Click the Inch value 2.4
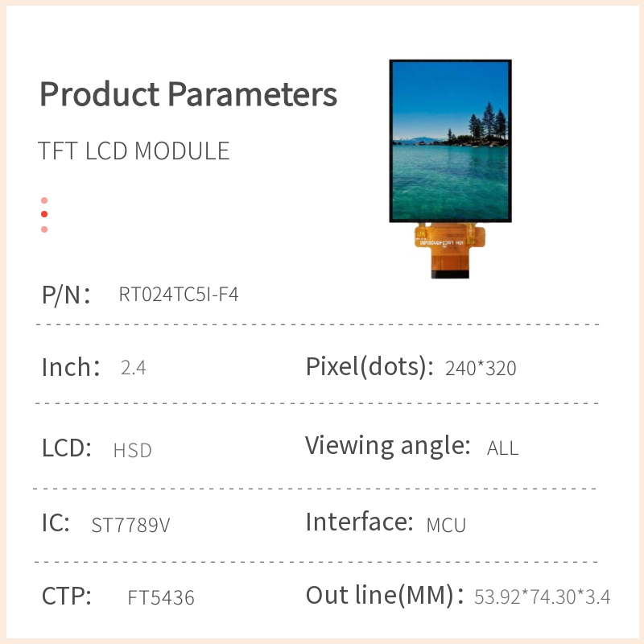The image size is (644, 644). tap(133, 369)
